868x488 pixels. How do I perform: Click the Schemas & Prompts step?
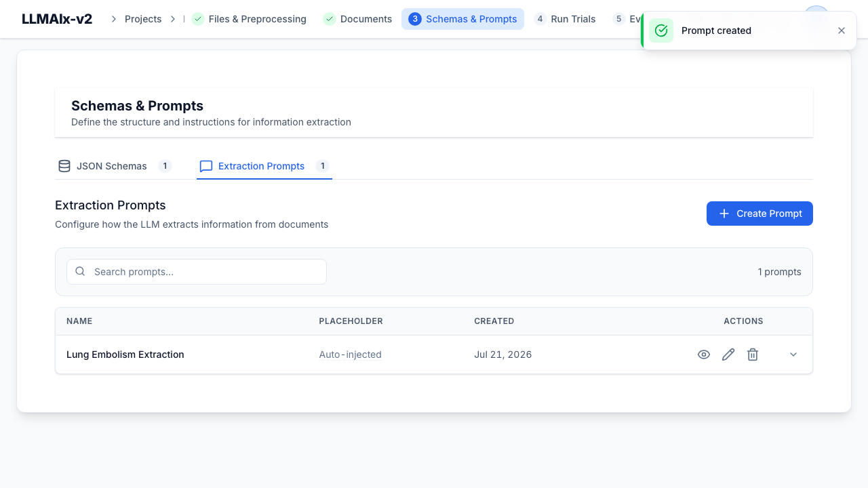coord(462,19)
